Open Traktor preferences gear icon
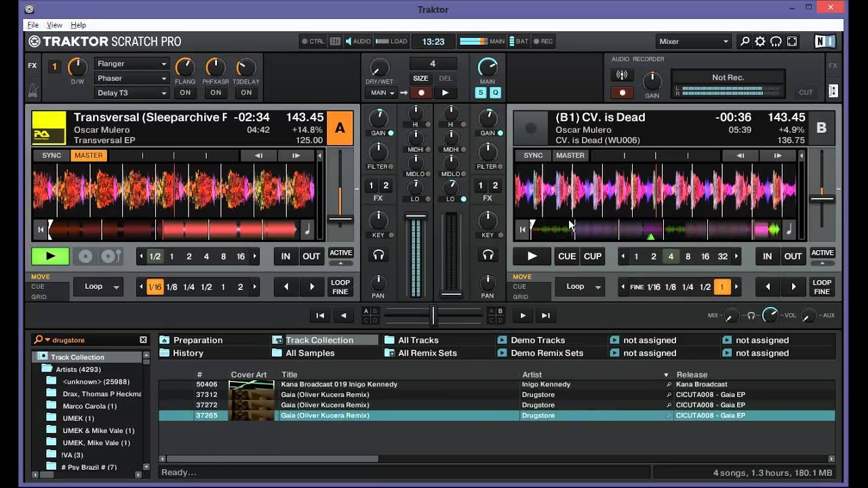 pyautogui.click(x=760, y=41)
